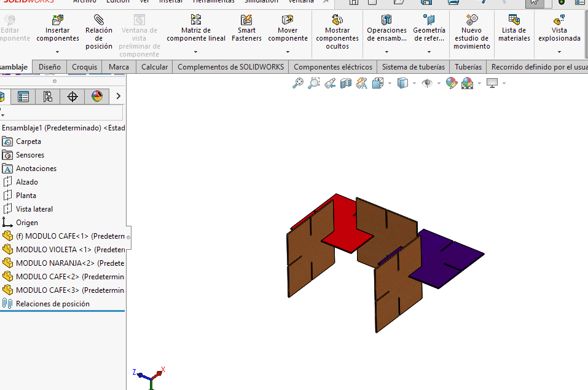This screenshot has height=390, width=588.
Task: Click Display style cube icon
Action: [x=402, y=83]
